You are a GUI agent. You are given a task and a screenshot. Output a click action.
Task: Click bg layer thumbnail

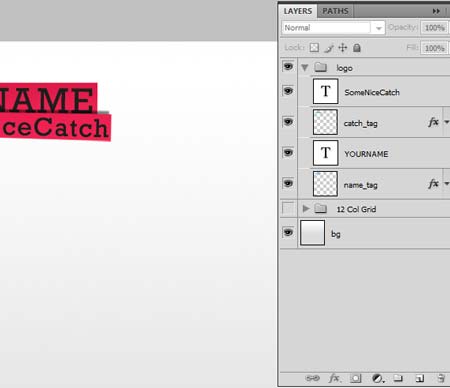[312, 233]
